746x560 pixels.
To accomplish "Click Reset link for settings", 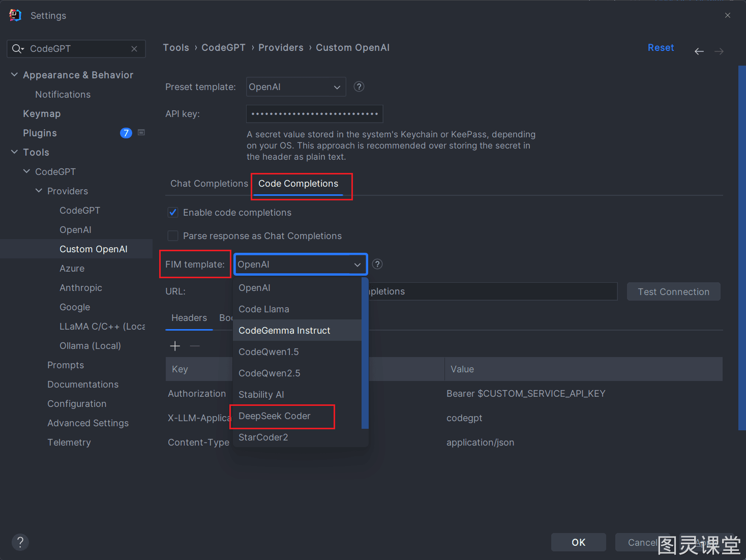I will click(661, 47).
